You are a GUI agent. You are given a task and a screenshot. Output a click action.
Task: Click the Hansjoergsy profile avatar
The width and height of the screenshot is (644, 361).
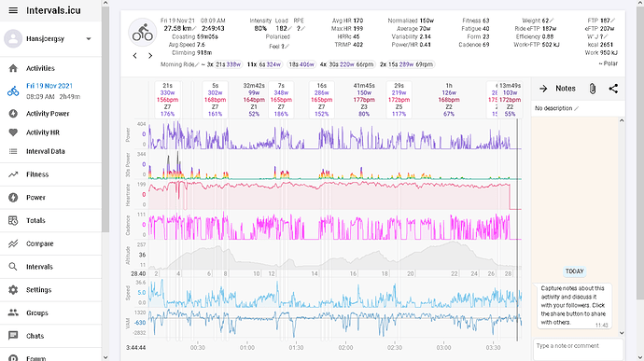pos(13,38)
